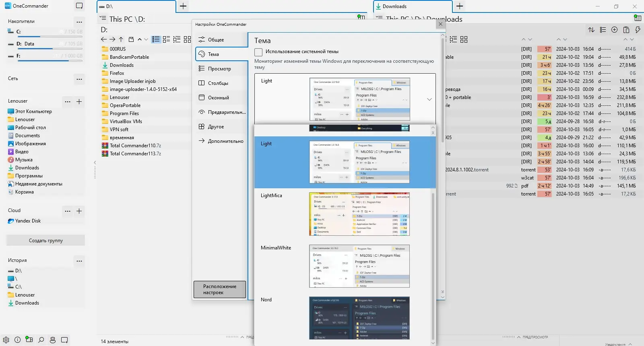Screen dimensions: 644x346
Task: Click the bottom-bar layout icon with green dot
Action: pos(29,340)
